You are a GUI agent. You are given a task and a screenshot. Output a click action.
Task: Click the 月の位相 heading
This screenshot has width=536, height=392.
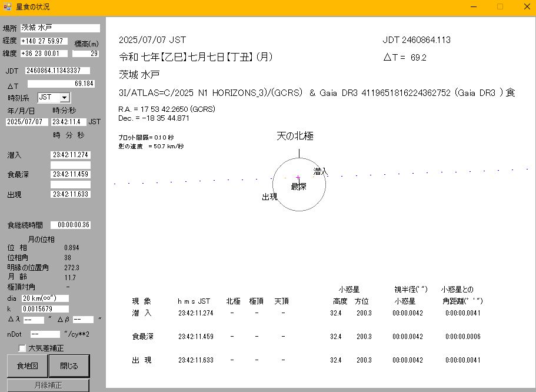tap(41, 240)
